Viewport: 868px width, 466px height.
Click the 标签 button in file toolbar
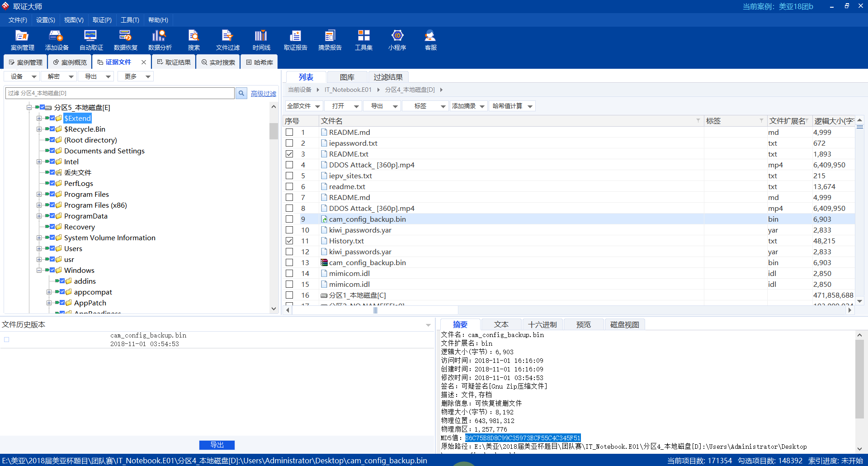click(x=425, y=106)
